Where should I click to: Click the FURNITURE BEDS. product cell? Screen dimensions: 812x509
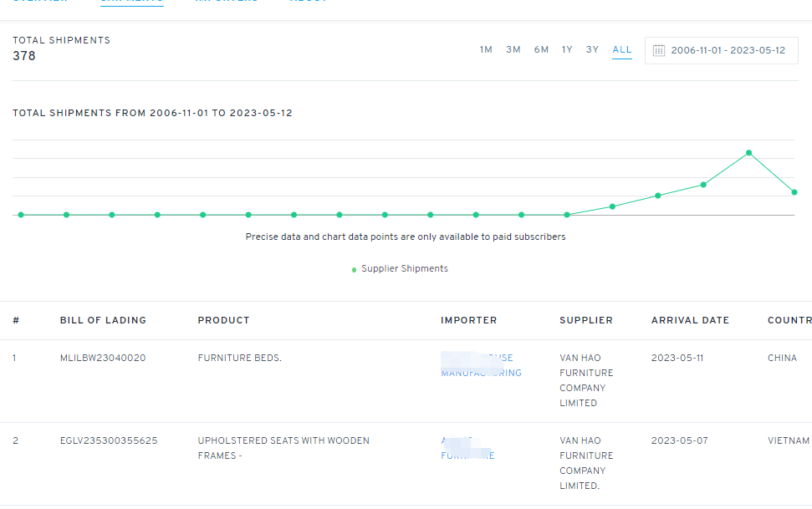(x=240, y=358)
